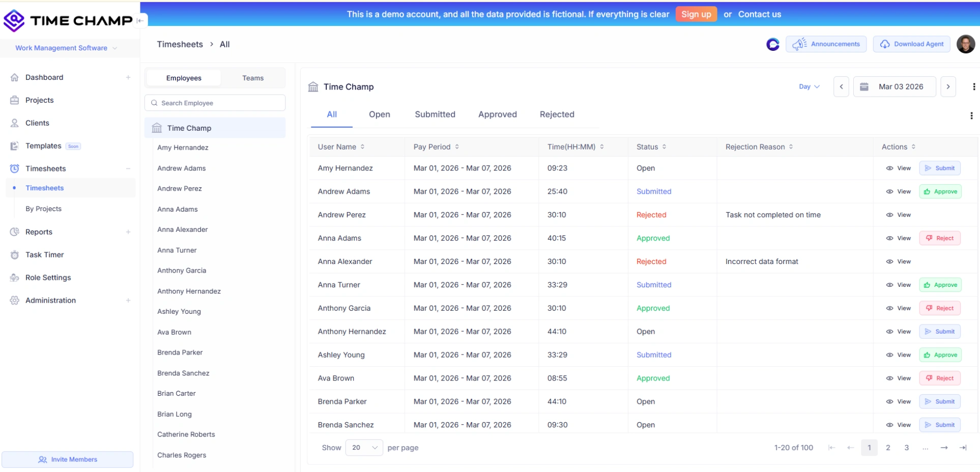This screenshot has height=472, width=980.
Task: Click the Search Employee input field
Action: click(x=215, y=103)
